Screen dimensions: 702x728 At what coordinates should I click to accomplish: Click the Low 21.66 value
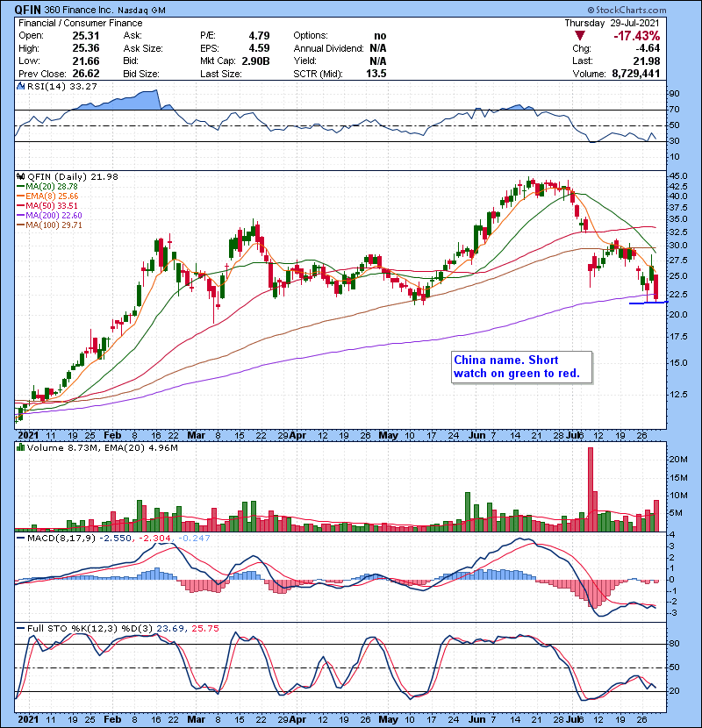[86, 61]
